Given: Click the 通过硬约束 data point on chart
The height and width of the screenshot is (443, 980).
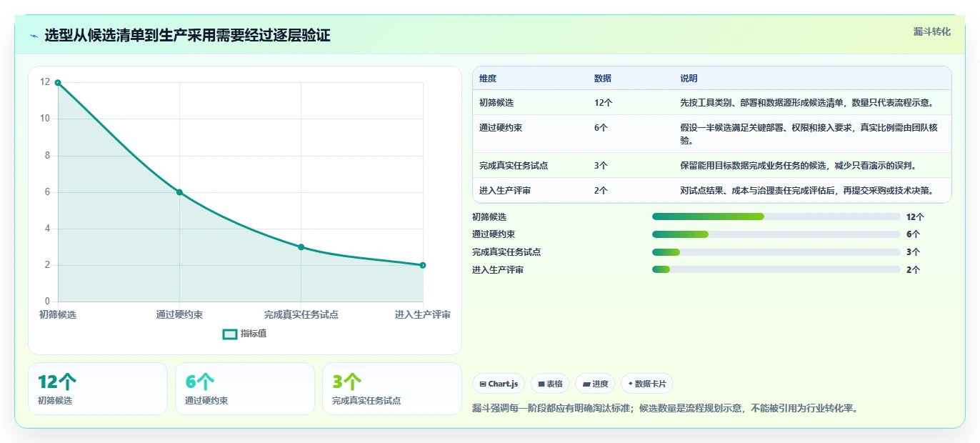Looking at the screenshot, I should coord(179,192).
